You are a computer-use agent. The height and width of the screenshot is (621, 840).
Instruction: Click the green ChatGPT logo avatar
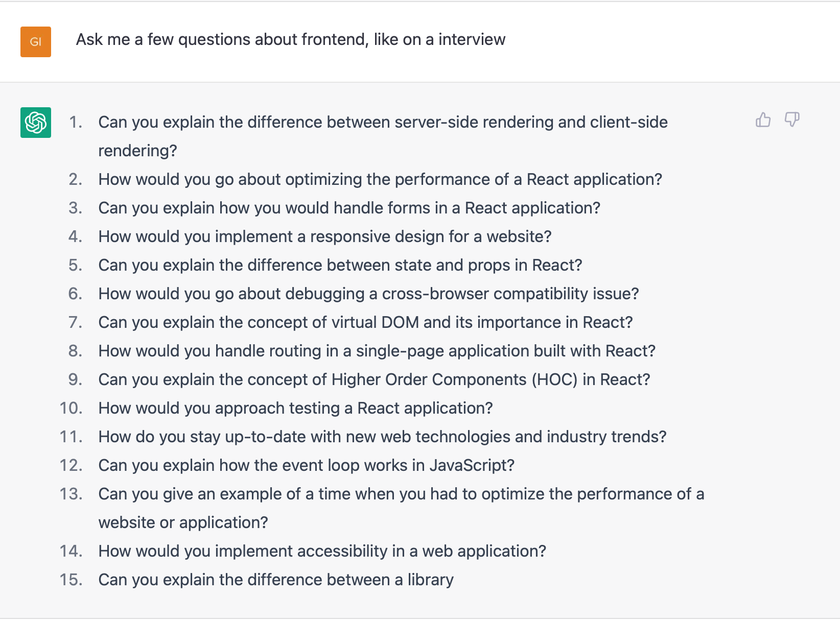[36, 123]
